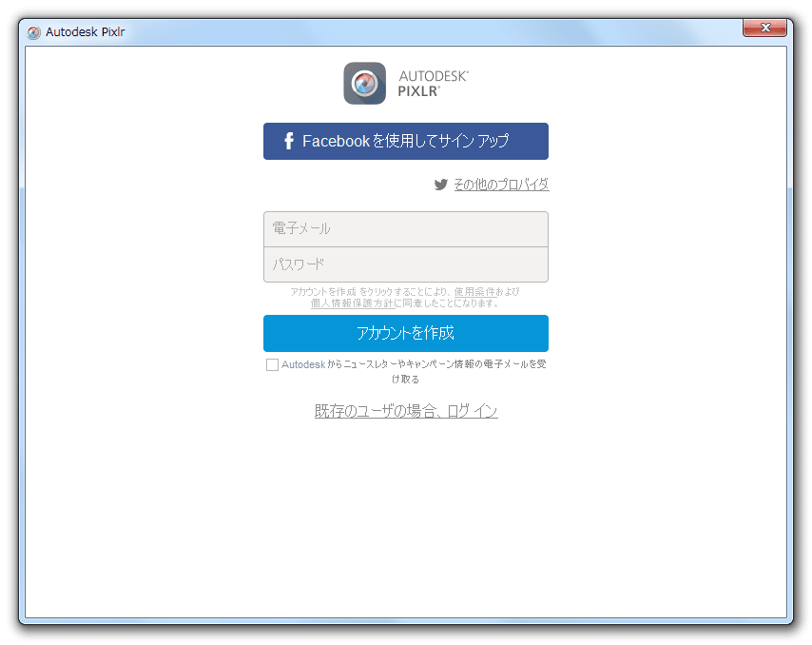Click the Autodesk Pixlr logo icon
812x645 pixels.
364,84
